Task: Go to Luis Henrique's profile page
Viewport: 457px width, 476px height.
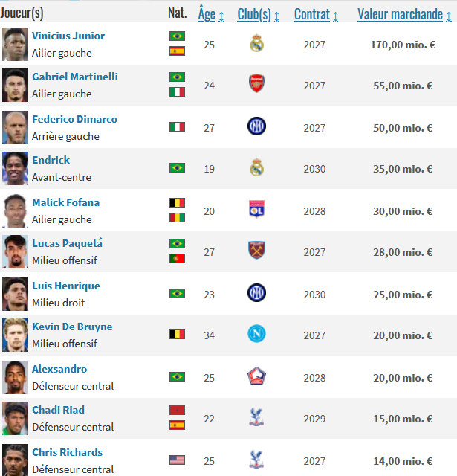Action: coord(66,286)
